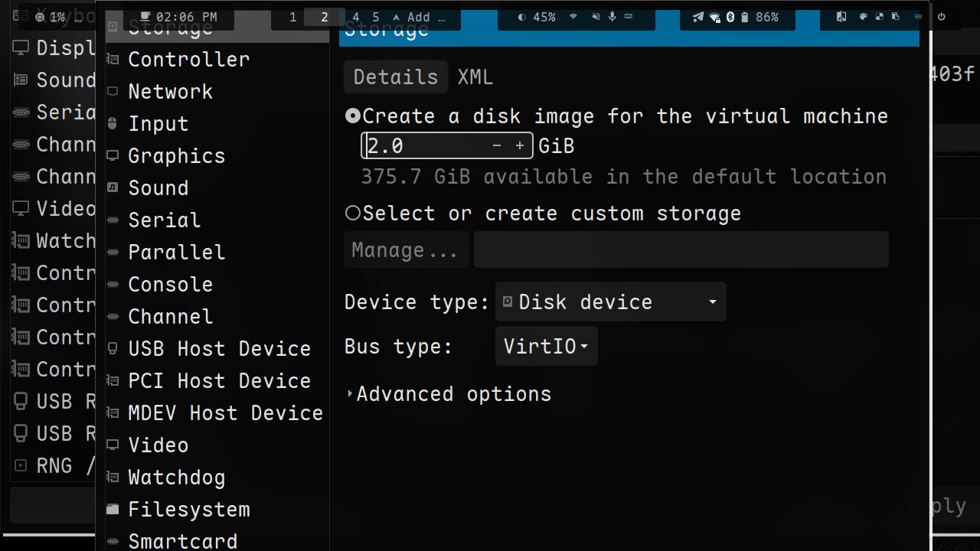Click the Controller hardware icon
The height and width of the screenshot is (551, 980).
tap(113, 60)
